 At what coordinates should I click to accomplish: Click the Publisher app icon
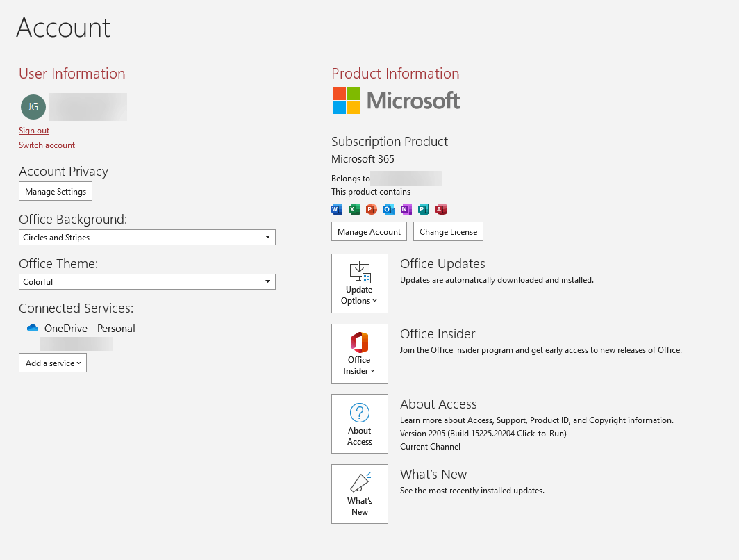[423, 209]
